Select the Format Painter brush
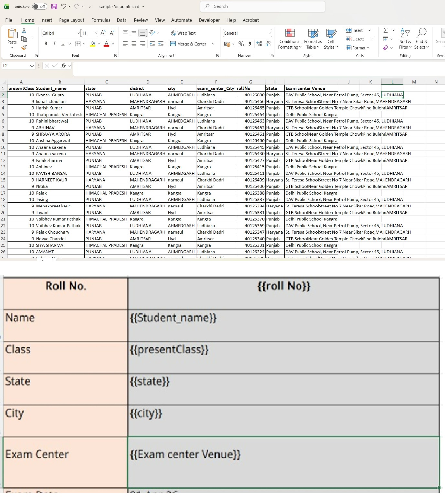This screenshot has width=445, height=504. [24, 48]
